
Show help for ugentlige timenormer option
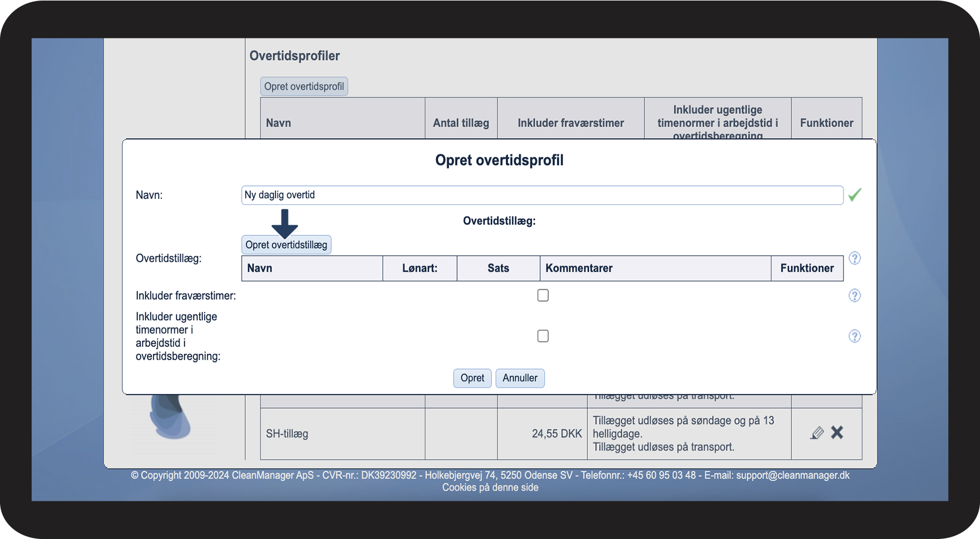point(855,336)
